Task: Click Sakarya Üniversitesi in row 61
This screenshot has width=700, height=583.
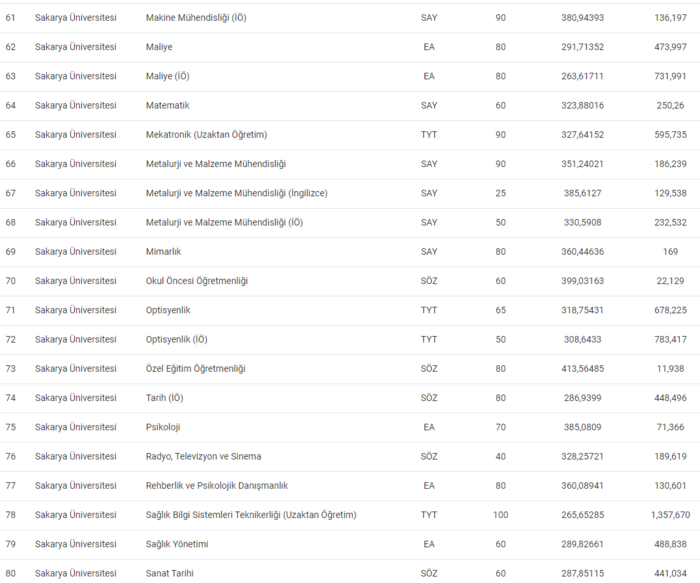Action: [76, 18]
